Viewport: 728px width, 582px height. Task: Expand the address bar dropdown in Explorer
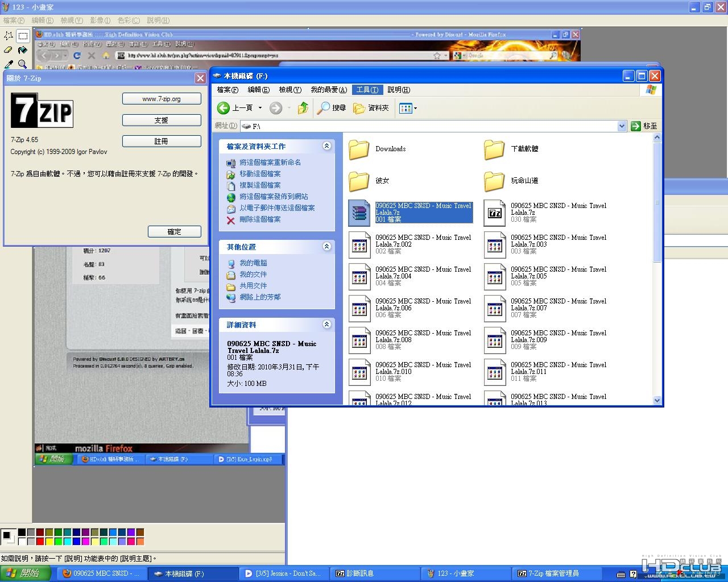pos(622,126)
